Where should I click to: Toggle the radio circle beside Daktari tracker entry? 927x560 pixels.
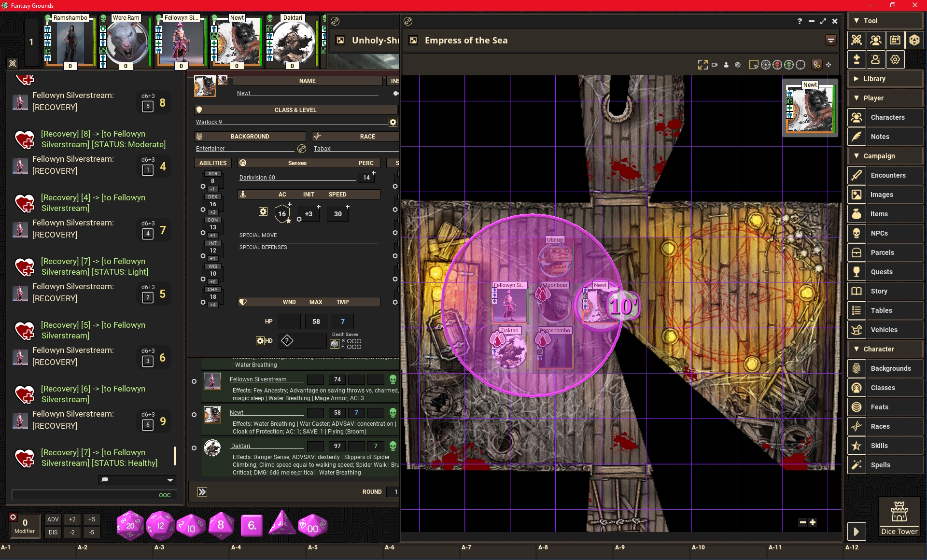[194, 448]
